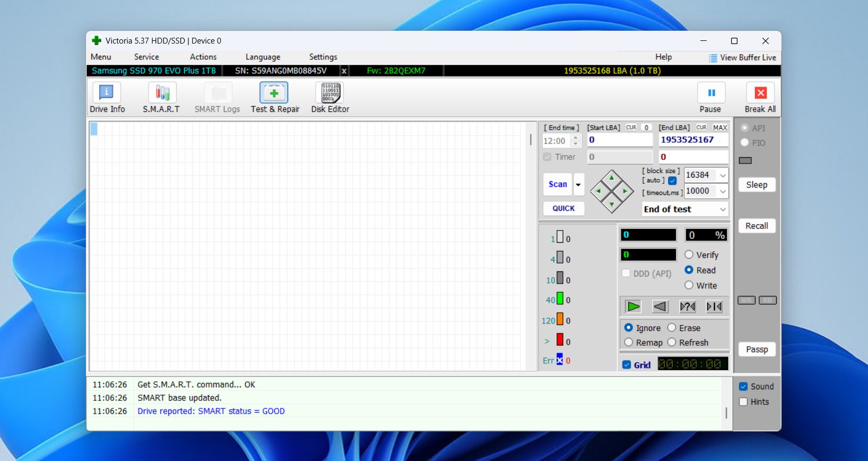868x461 pixels.
Task: Enable the DDD (API) checkbox
Action: [x=626, y=273]
